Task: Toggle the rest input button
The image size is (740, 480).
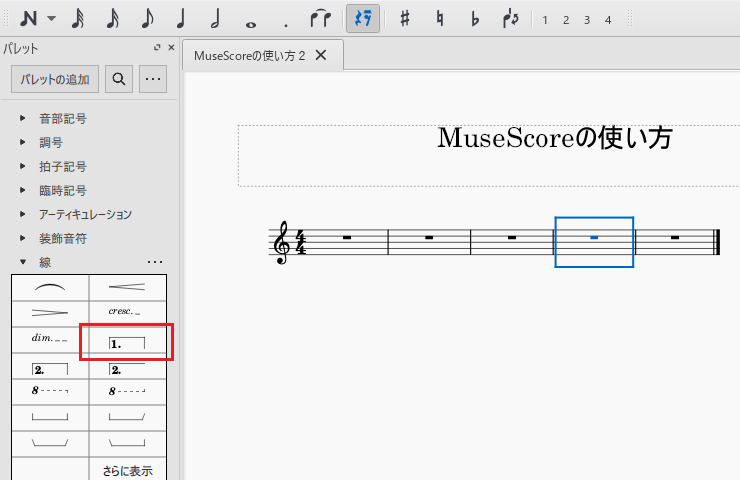Action: point(363,19)
